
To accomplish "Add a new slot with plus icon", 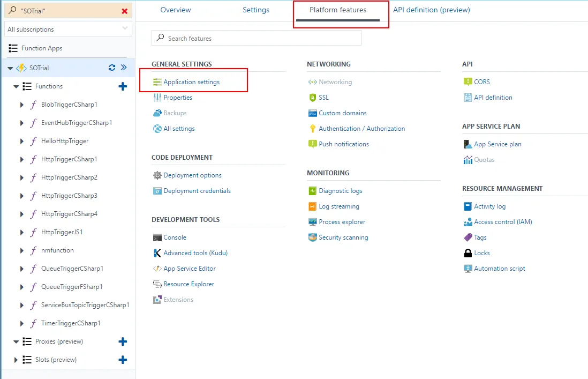I will coord(123,360).
